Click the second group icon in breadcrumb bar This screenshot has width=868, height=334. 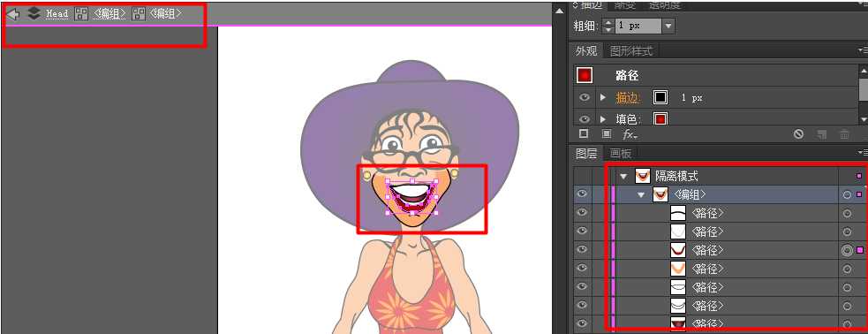tap(139, 14)
